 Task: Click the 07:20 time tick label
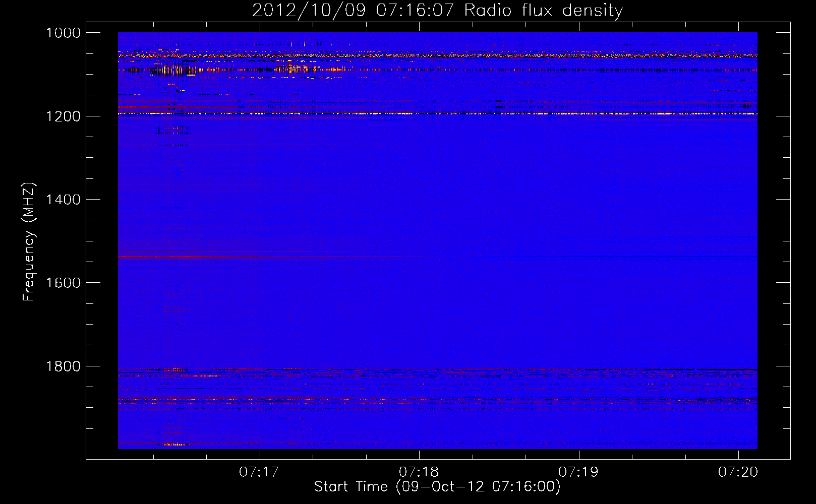click(x=738, y=472)
